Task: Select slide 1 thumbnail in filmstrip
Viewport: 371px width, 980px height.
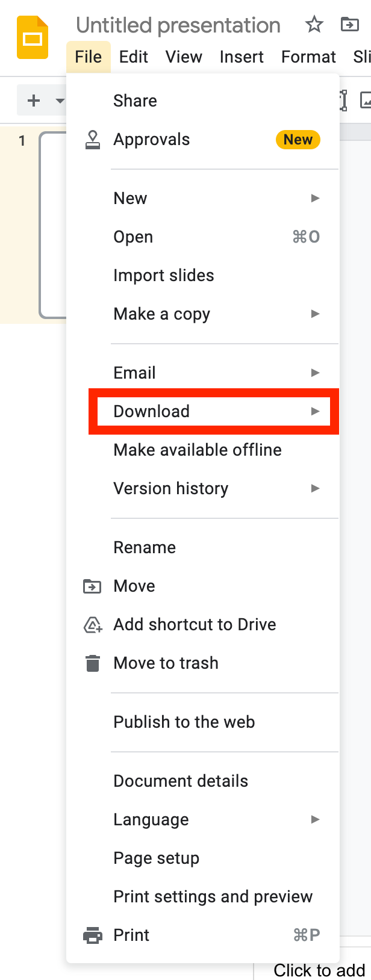Action: tap(53, 225)
